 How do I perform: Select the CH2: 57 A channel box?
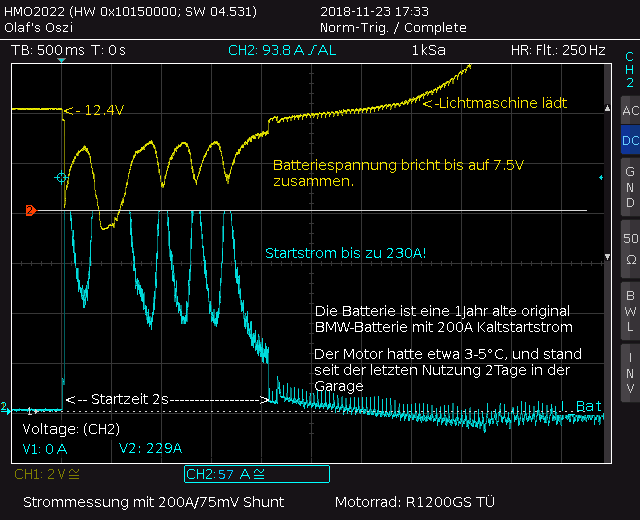(257, 474)
